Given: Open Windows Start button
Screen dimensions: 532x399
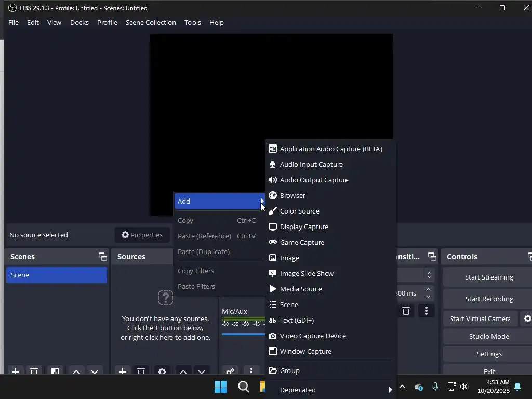Looking at the screenshot, I should pos(220,387).
